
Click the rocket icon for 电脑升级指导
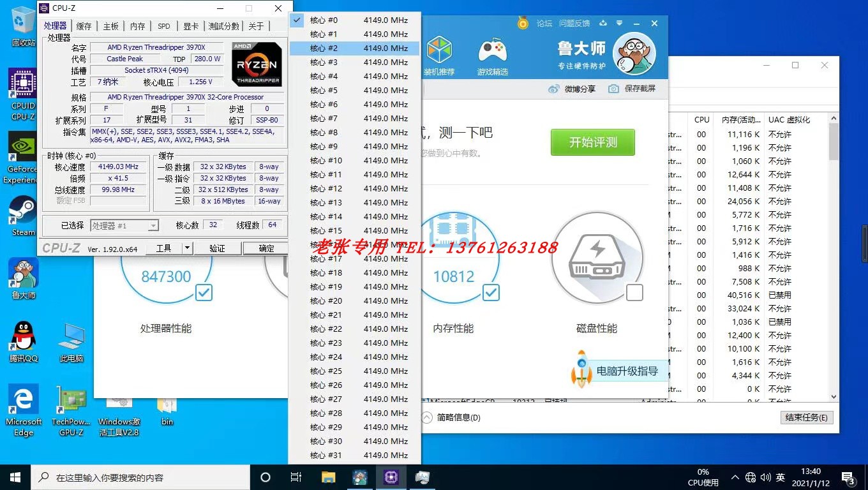pyautogui.click(x=581, y=369)
